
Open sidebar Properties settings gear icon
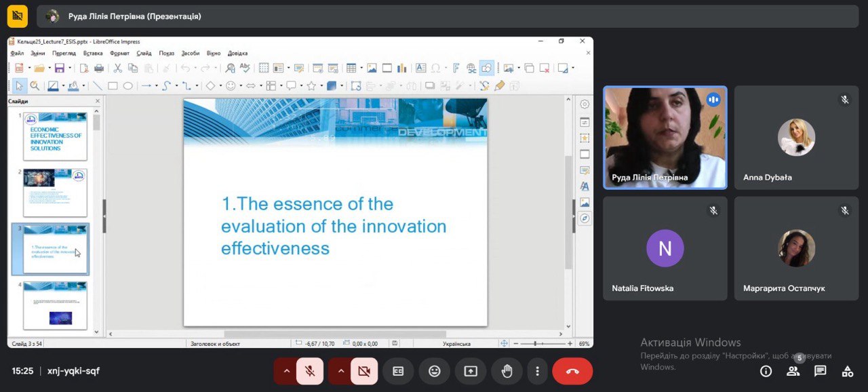tap(585, 104)
